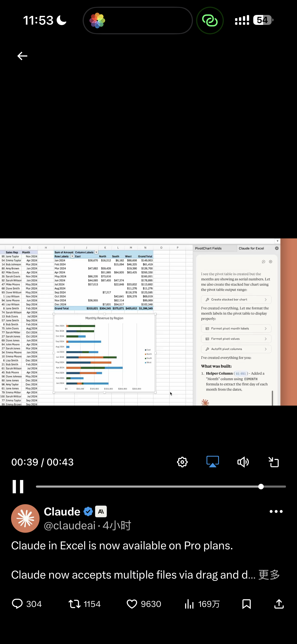The width and height of the screenshot is (297, 644).
Task: Tap the Claude display name
Action: (x=62, y=512)
